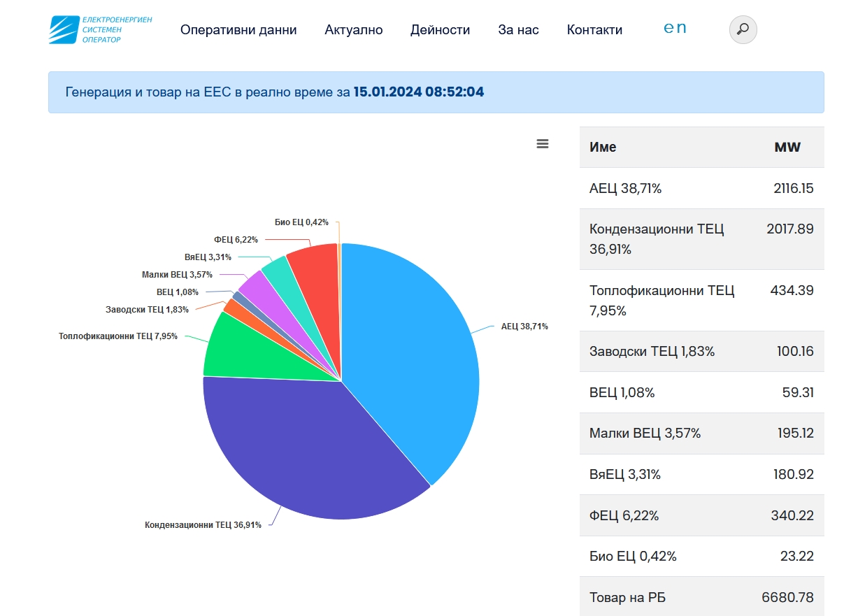The width and height of the screenshot is (844, 616).
Task: Open the Контакти page link
Action: coord(594,30)
